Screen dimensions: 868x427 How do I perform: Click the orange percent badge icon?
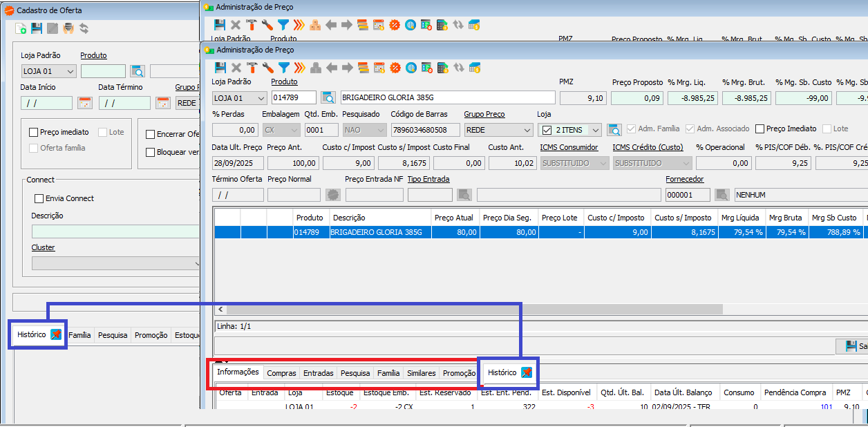(395, 68)
